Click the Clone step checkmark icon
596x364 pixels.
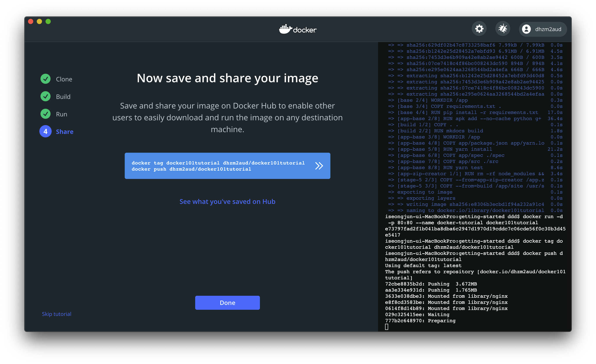[x=46, y=79]
